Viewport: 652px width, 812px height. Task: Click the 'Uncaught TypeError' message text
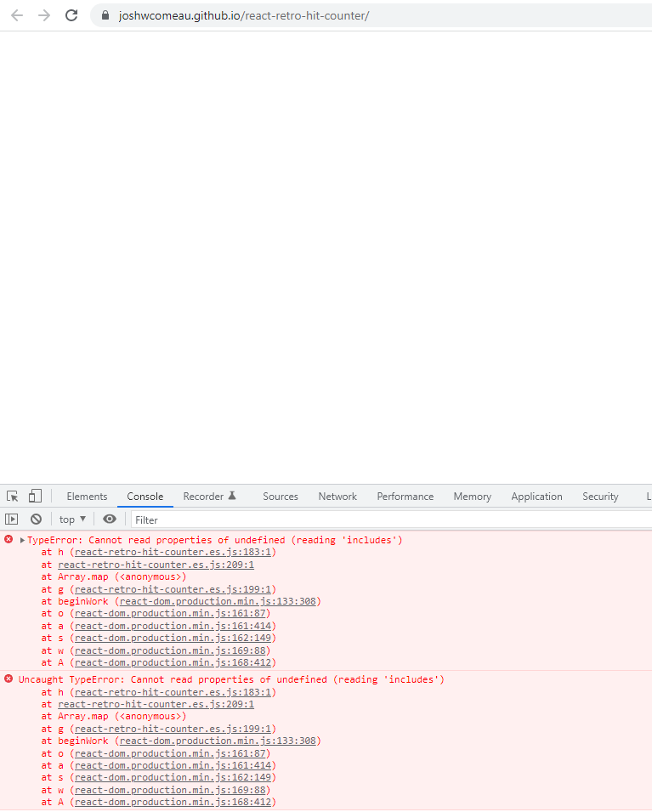coord(231,679)
